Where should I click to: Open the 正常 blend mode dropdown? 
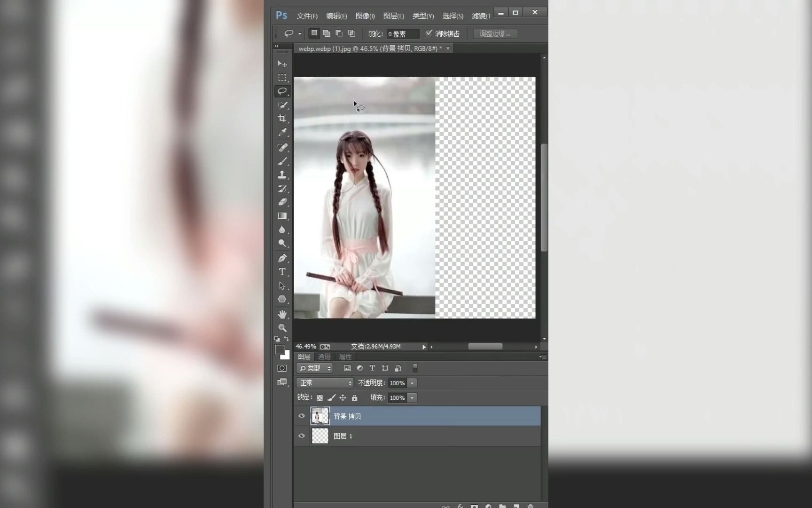325,383
